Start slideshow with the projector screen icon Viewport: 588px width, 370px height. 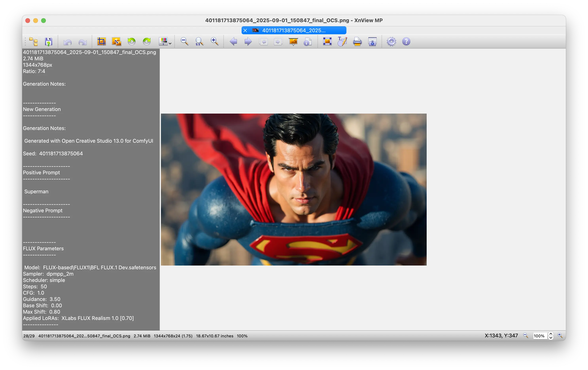[x=293, y=42]
